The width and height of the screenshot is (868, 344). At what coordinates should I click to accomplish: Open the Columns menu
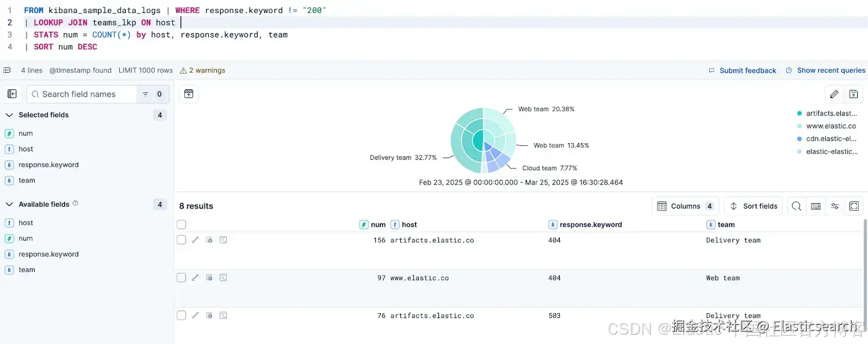click(x=686, y=206)
